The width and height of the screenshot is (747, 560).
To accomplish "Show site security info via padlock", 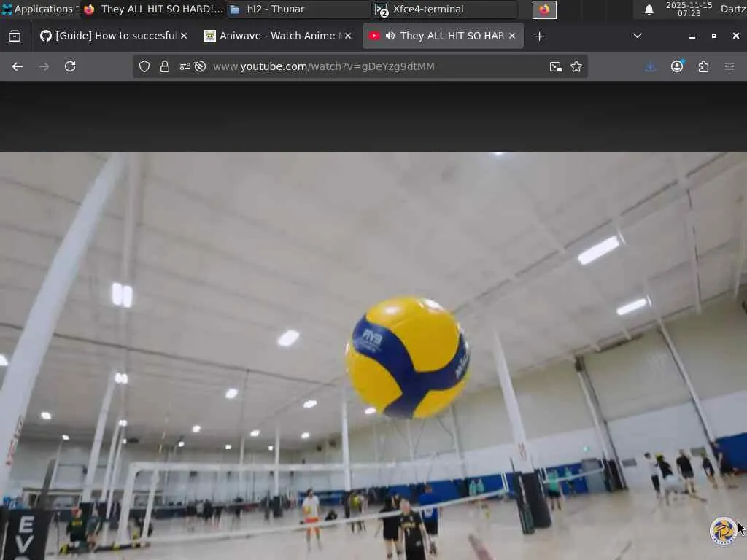I will (165, 66).
